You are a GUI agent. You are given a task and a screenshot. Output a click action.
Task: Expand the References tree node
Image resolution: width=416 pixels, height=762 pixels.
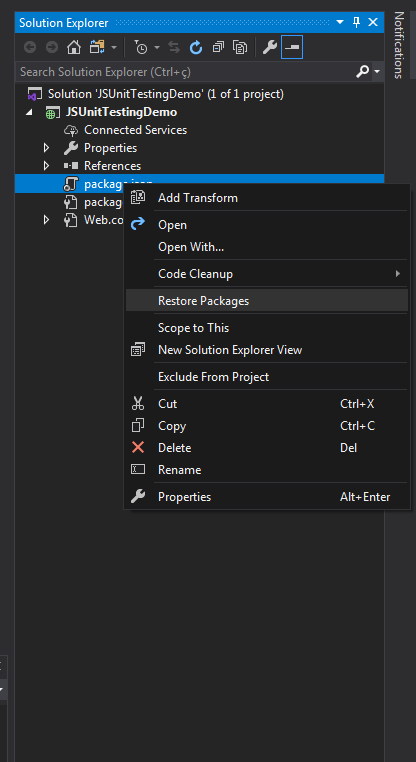tap(47, 166)
